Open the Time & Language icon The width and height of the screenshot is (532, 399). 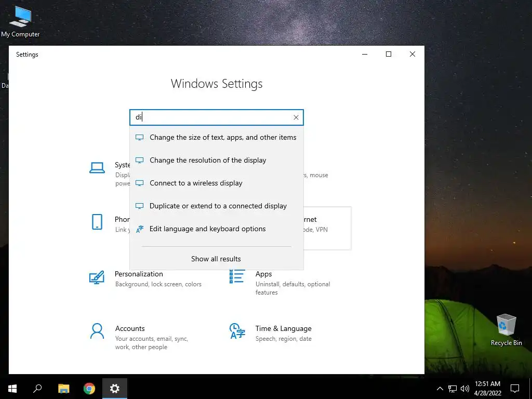tap(237, 331)
